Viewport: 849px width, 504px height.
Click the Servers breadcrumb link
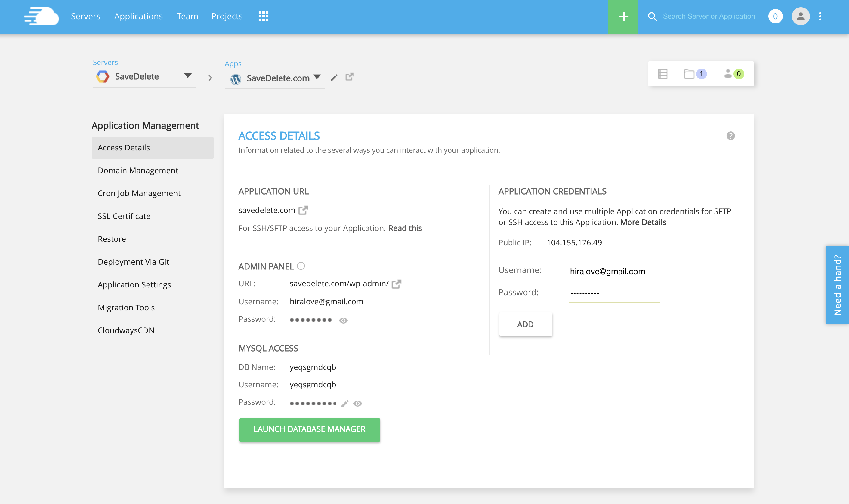105,63
